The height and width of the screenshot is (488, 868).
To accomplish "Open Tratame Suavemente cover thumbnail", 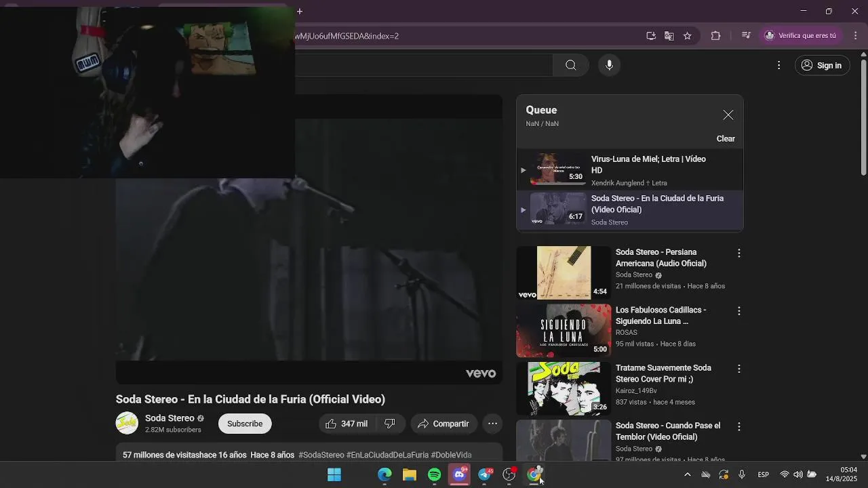I will tap(564, 388).
